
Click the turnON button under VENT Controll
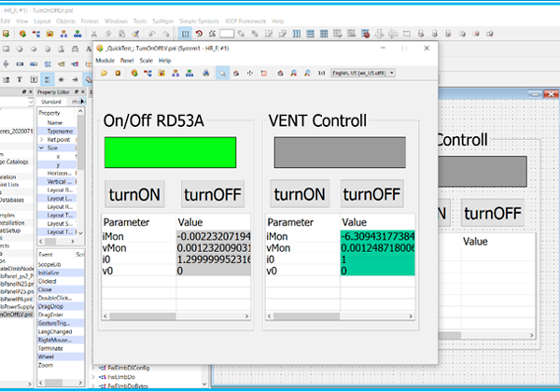pos(300,194)
